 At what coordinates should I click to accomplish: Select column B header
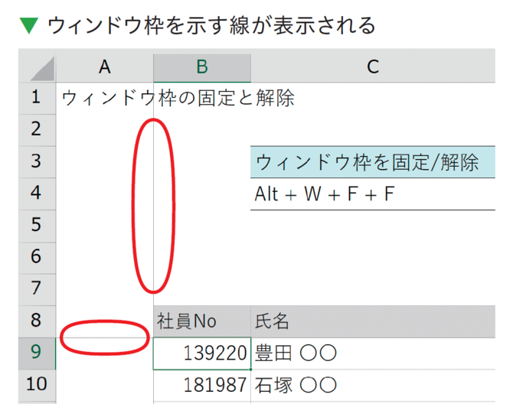coord(202,67)
